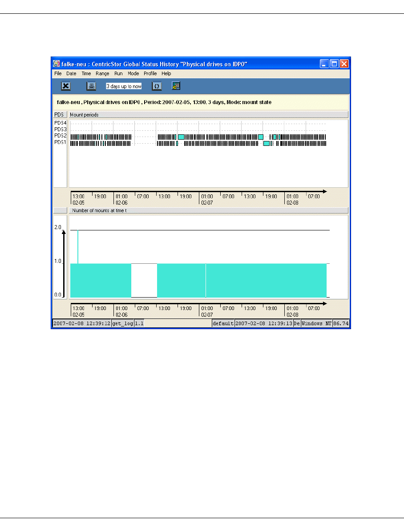Image resolution: width=404 pixels, height=532 pixels.
Task: Click the 86.74 status bar value
Action: pyautogui.click(x=341, y=323)
